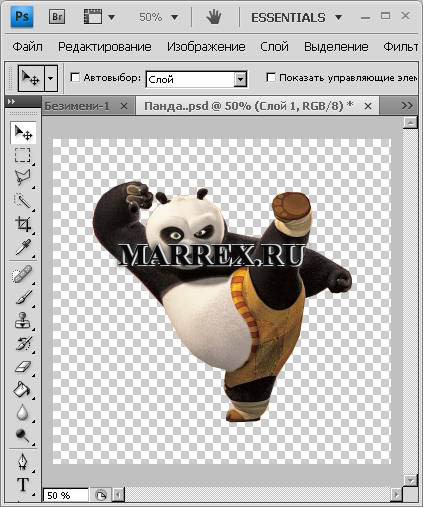
Task: Select the Move tool in the toolbox
Action: click(x=23, y=133)
